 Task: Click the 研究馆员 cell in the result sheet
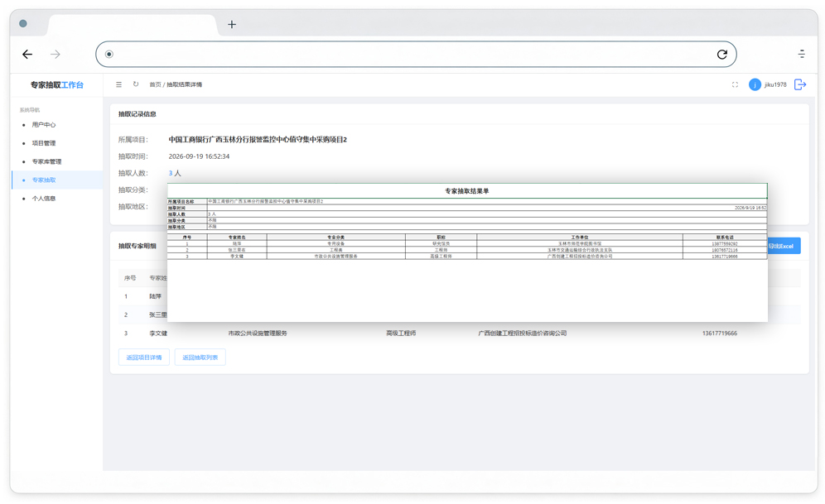pyautogui.click(x=441, y=244)
